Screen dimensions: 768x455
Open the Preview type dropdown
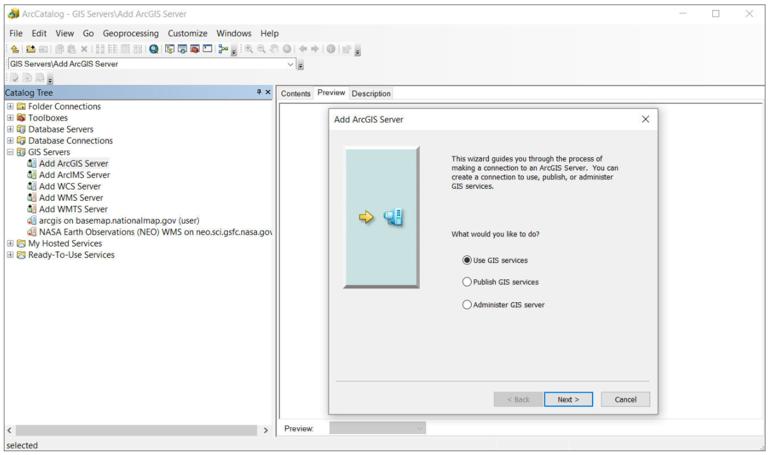[420, 429]
